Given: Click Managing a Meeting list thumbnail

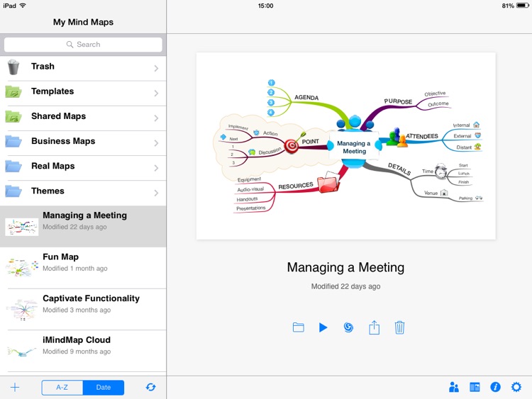Looking at the screenshot, I should (x=22, y=227).
